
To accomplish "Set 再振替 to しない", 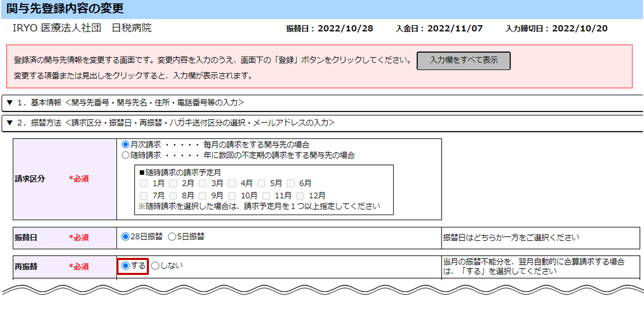I will coord(155,266).
